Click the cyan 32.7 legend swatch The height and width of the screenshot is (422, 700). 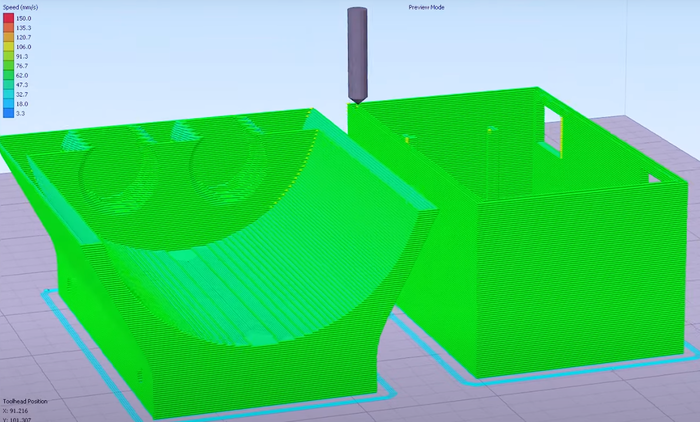tap(7, 94)
